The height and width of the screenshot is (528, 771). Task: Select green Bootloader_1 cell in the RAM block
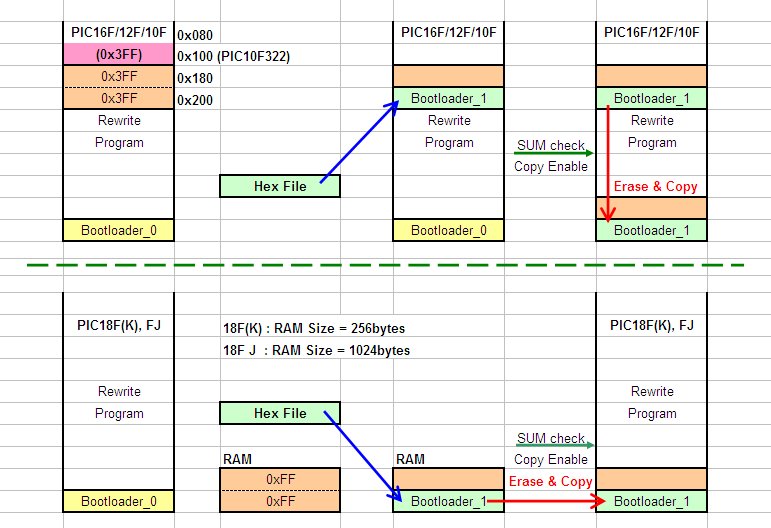(449, 501)
